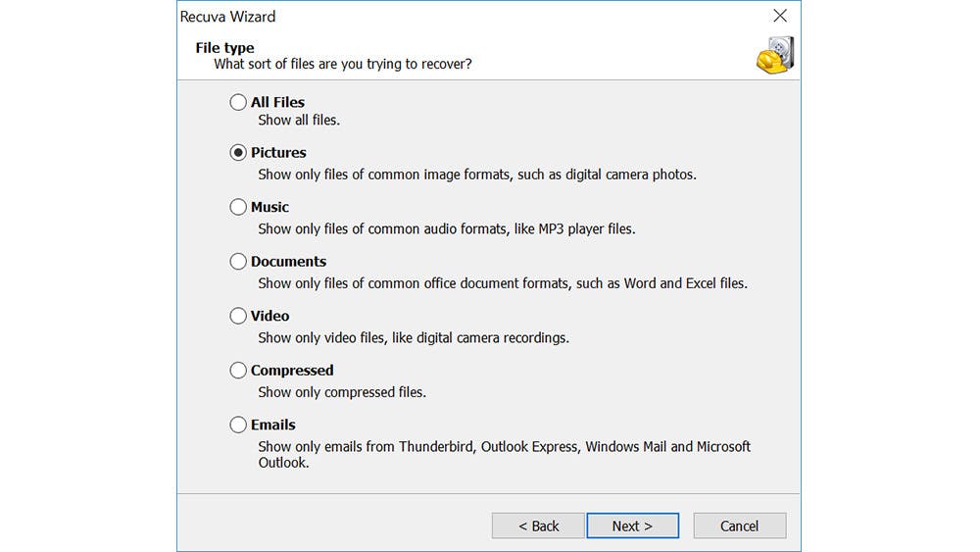The height and width of the screenshot is (552, 980).
Task: Click the 'Show all files.' description
Action: coord(299,120)
